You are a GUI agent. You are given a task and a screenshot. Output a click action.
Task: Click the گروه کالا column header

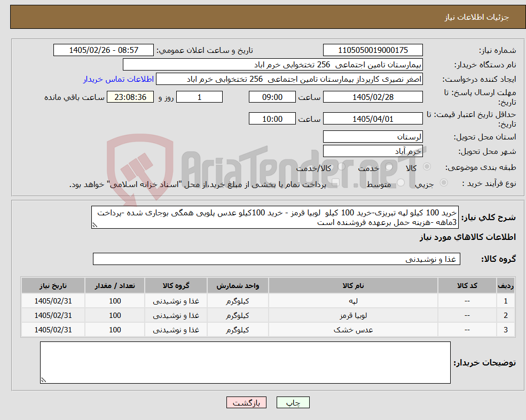[176, 285]
